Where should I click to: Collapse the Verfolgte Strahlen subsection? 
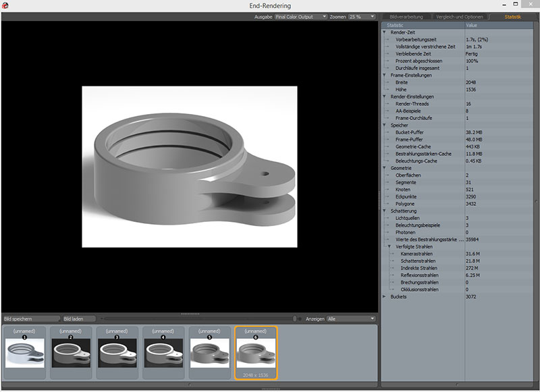tap(389, 247)
